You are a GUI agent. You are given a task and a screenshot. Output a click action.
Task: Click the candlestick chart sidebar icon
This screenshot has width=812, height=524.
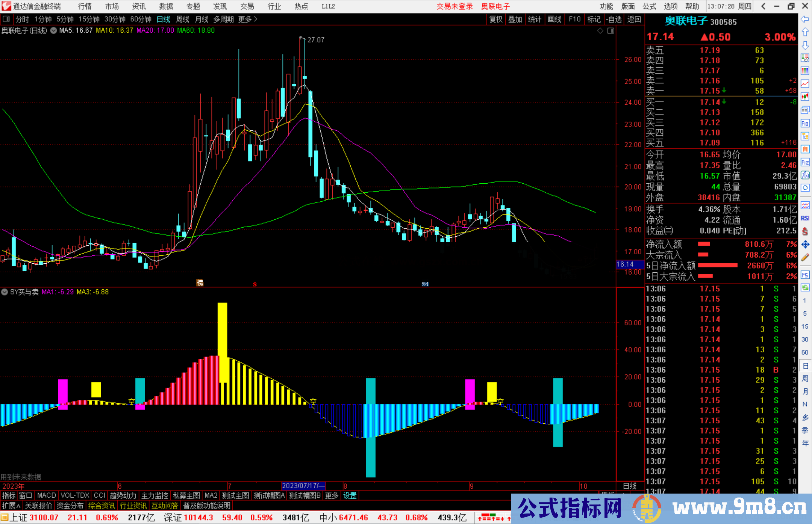click(x=805, y=97)
